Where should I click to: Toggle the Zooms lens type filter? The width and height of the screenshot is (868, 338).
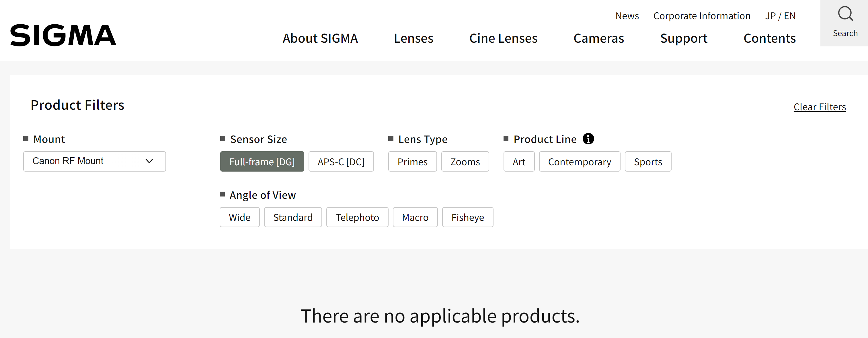465,162
